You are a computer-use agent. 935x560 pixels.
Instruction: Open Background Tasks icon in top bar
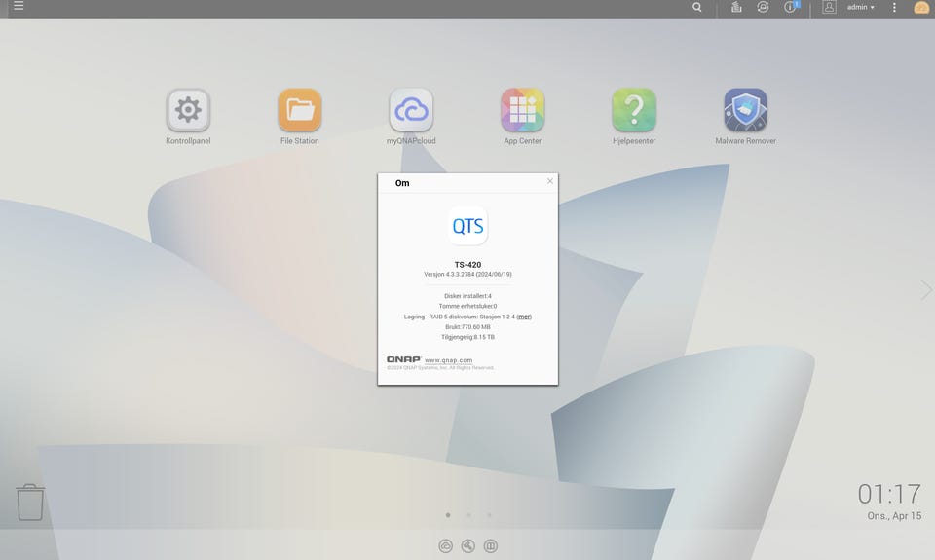point(736,7)
